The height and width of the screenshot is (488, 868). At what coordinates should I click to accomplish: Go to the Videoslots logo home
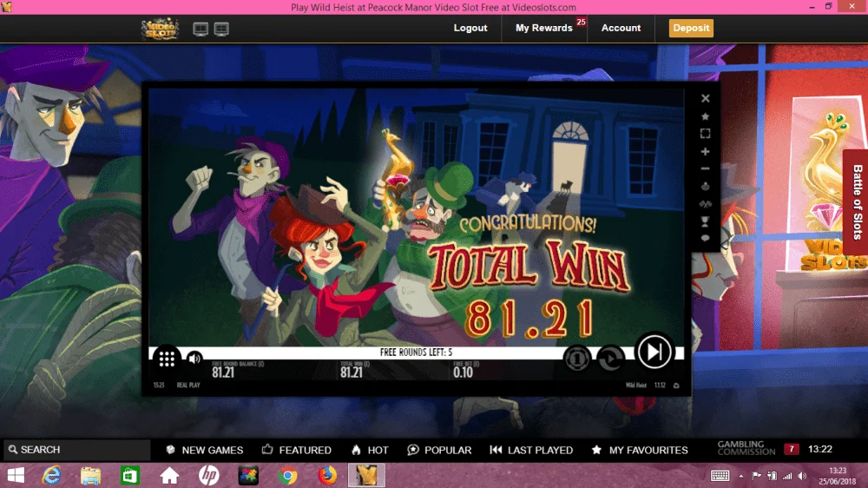(160, 29)
